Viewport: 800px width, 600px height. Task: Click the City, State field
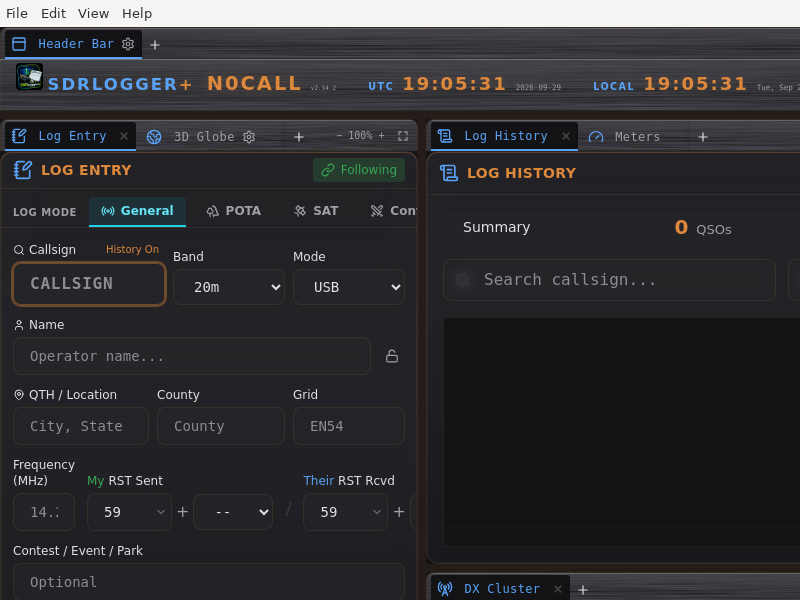tap(81, 426)
